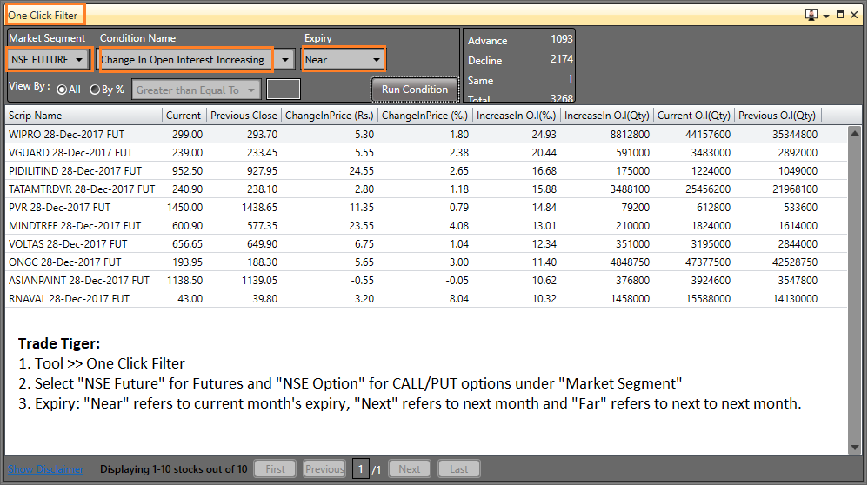Click the Advance count 1093
Screen dimensions: 868x485
tap(561, 39)
